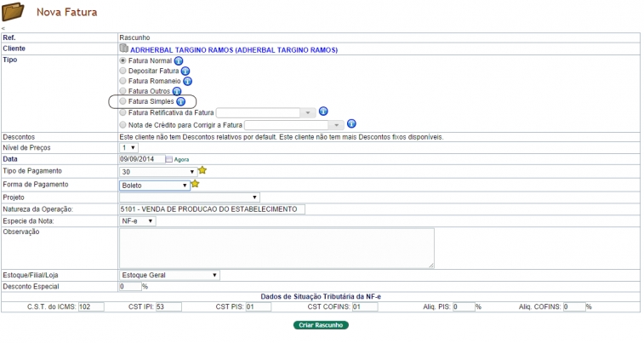Expand the Projeto dropdown

pos(189,197)
